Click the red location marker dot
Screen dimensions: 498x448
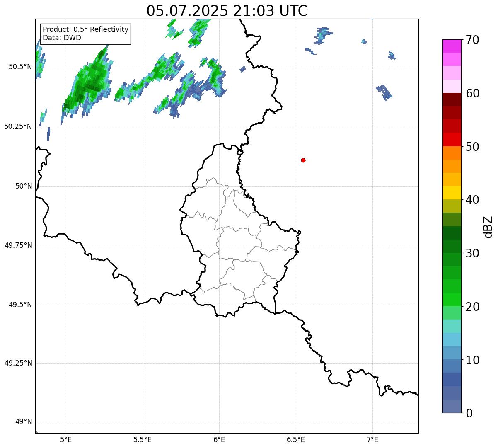pos(303,160)
